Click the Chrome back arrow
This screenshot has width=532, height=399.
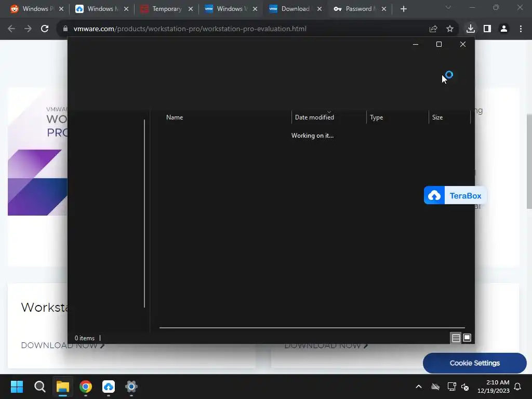pos(11,29)
